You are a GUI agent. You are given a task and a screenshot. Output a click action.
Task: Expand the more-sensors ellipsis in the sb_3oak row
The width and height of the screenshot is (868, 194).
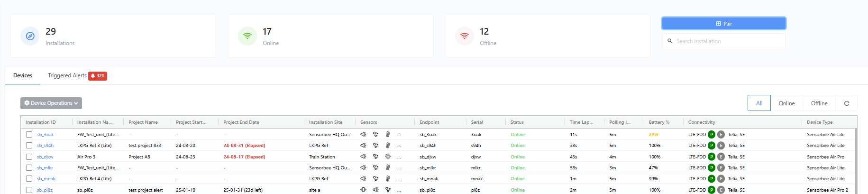pyautogui.click(x=399, y=135)
